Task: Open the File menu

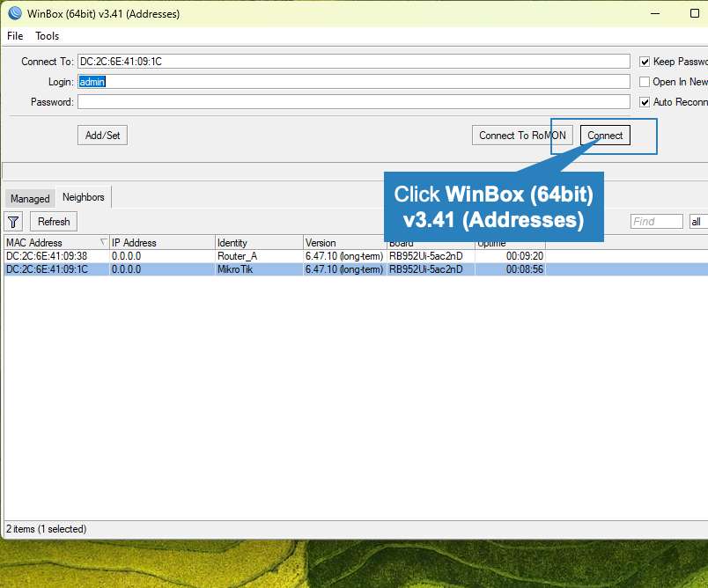Action: click(x=15, y=36)
